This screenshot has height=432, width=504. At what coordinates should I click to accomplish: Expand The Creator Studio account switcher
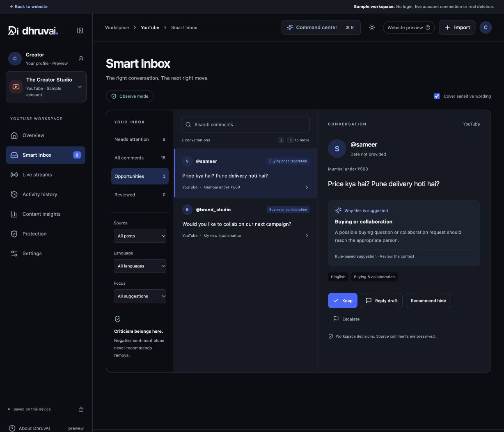(x=46, y=87)
